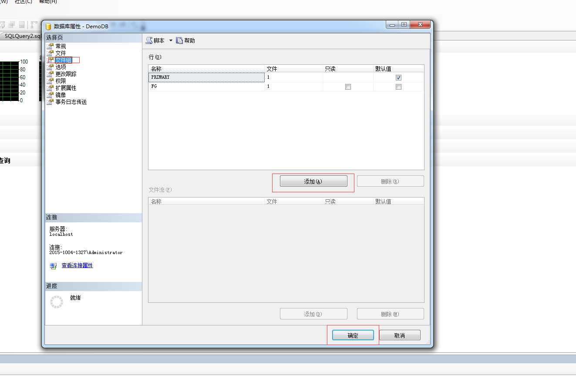Expand the 脚本 dropdown arrow
The height and width of the screenshot is (392, 576).
pos(171,40)
